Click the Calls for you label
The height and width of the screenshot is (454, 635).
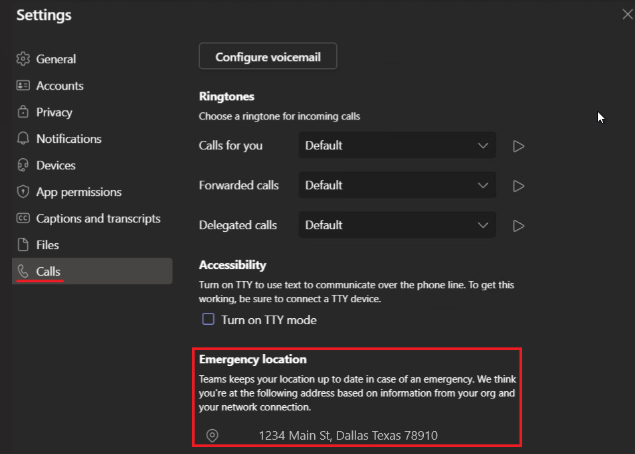pyautogui.click(x=230, y=145)
